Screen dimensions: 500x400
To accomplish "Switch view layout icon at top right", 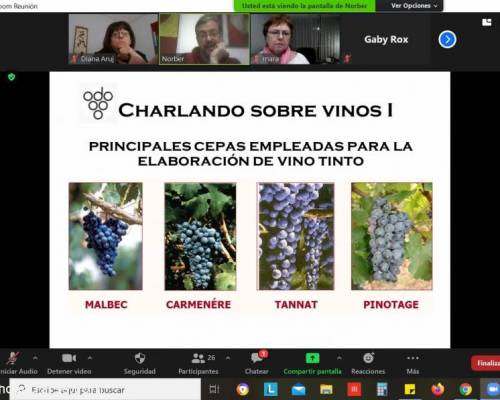I will [487, 22].
